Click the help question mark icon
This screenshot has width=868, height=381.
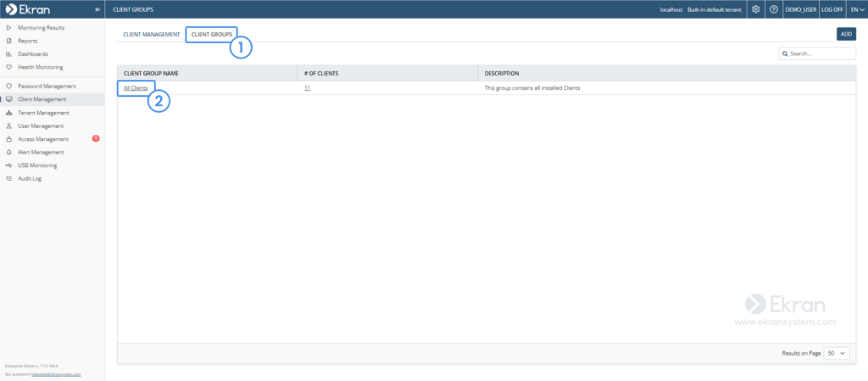click(x=773, y=9)
